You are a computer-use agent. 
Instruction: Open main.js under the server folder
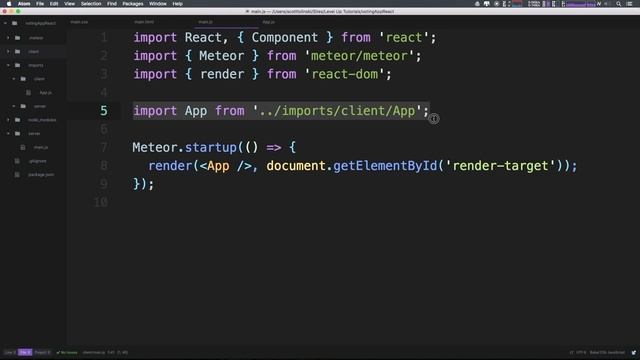click(x=41, y=147)
